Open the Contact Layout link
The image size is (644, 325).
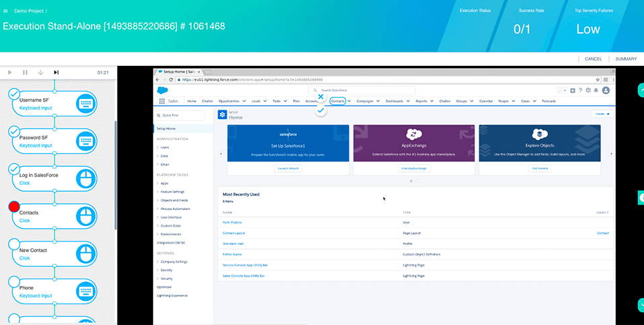point(234,233)
